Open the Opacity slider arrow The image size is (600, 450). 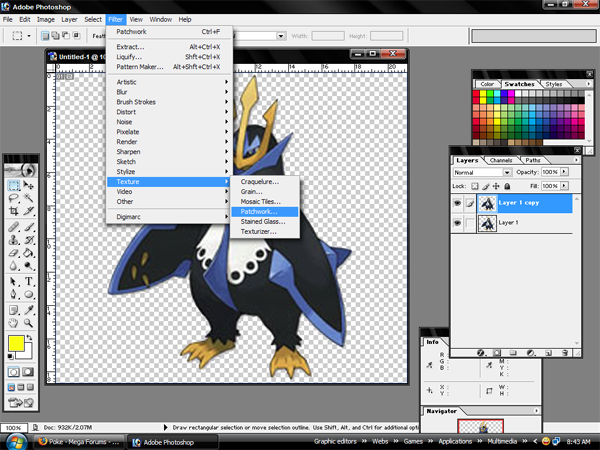point(564,172)
